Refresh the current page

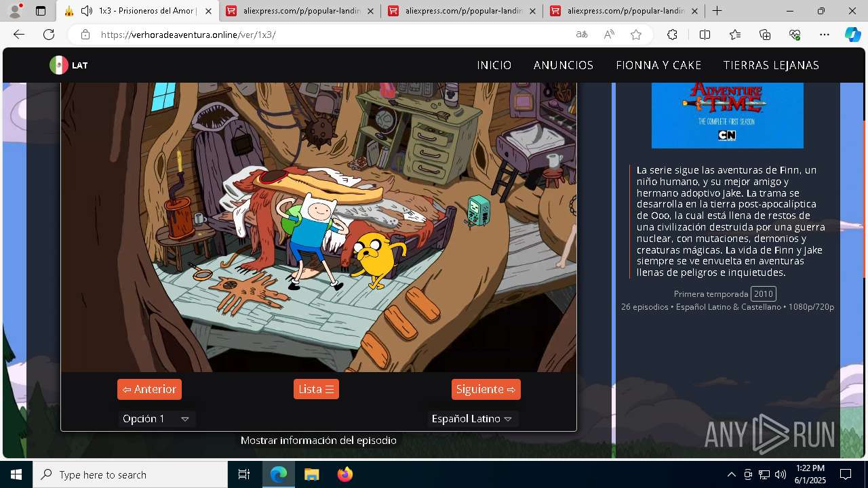(x=49, y=35)
